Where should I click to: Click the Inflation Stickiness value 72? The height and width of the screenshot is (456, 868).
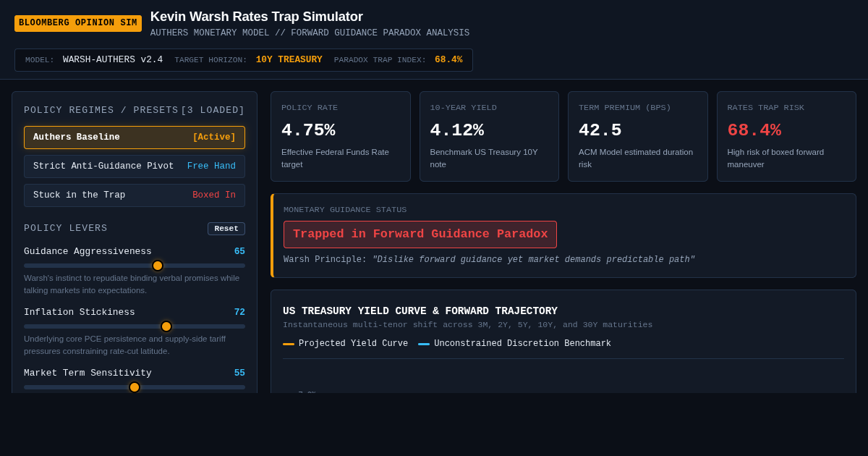point(239,313)
